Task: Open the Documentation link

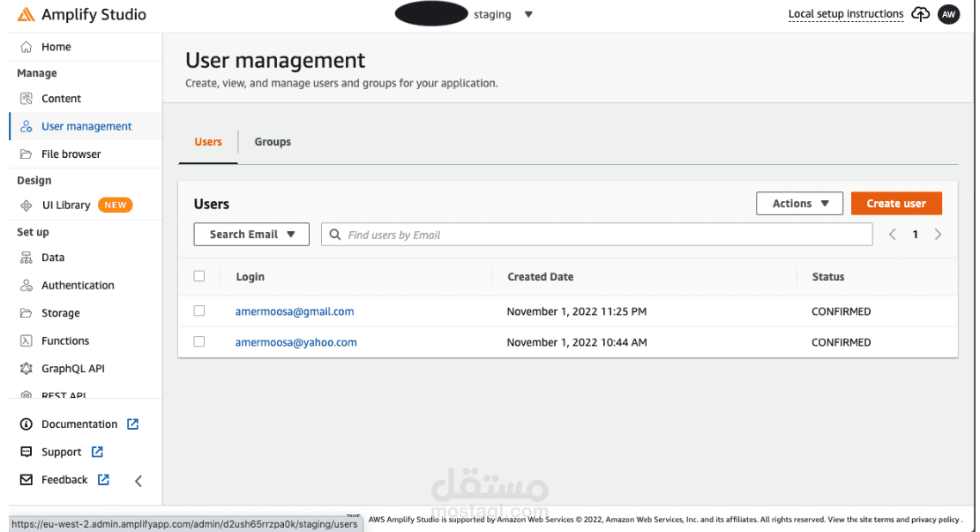Action: (79, 424)
